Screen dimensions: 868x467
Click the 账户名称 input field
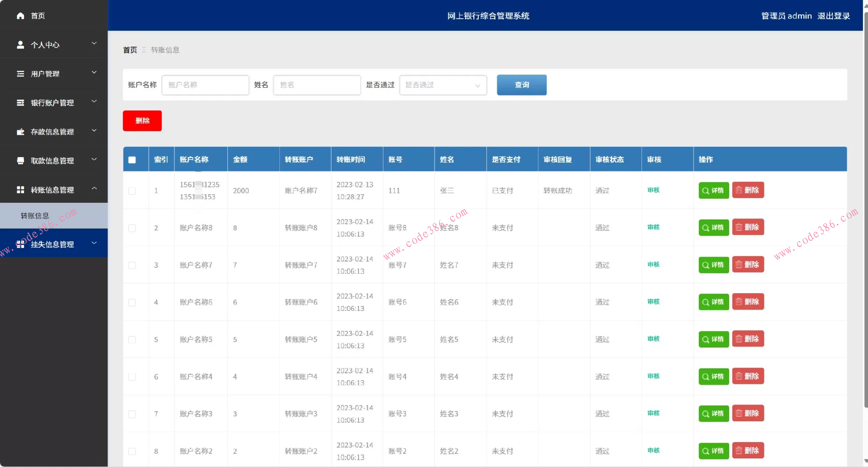pyautogui.click(x=205, y=85)
